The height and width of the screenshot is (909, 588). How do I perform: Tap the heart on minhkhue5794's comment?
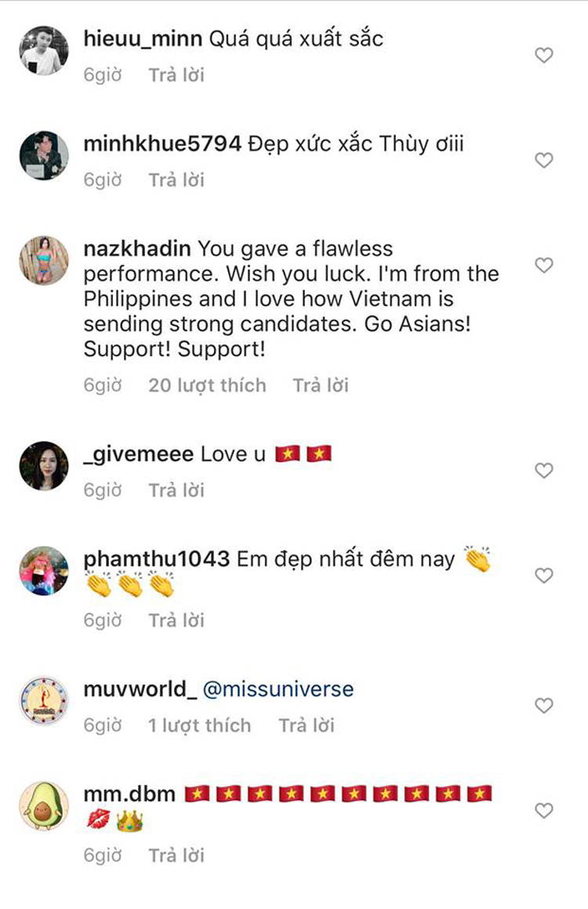543,160
